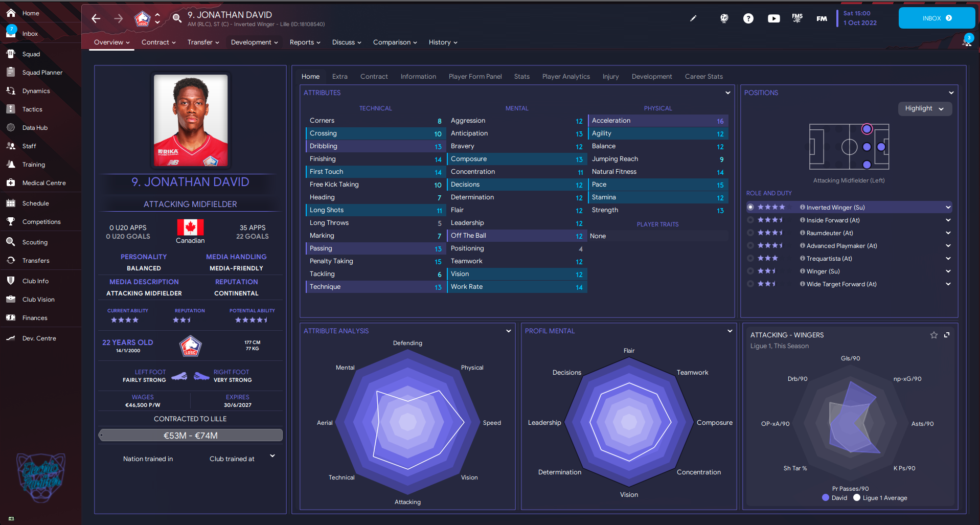The image size is (980, 525).
Task: Open the Transfer menu
Action: pos(203,42)
